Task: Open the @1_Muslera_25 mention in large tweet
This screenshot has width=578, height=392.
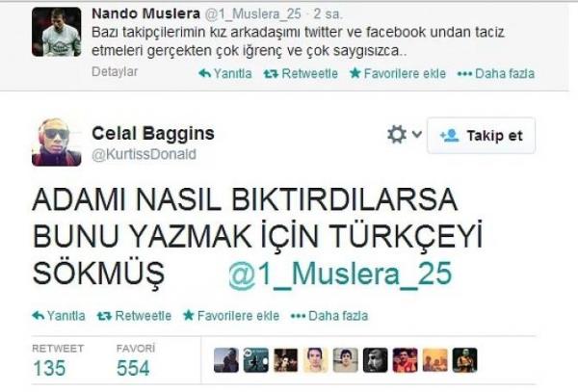Action: point(340,274)
